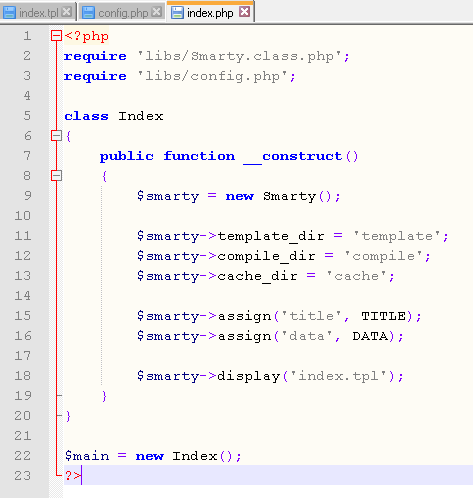Select the index.php tab
473x498 pixels.
(x=210, y=12)
